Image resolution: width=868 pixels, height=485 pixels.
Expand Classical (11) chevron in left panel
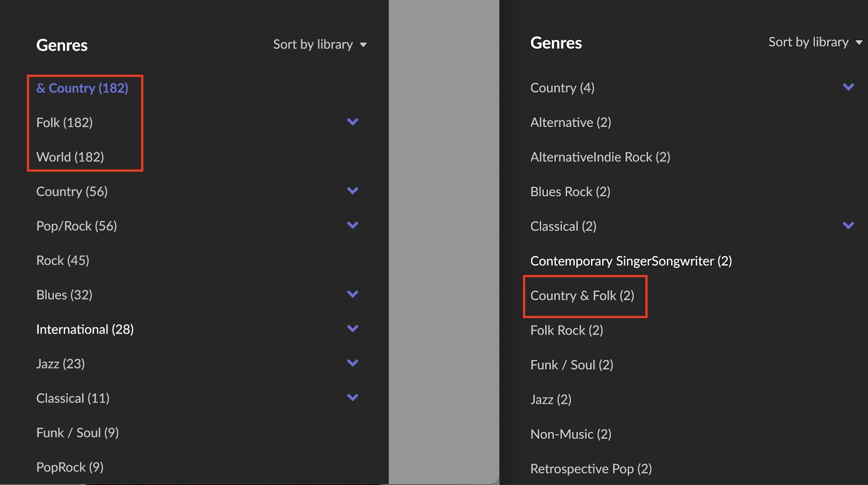pyautogui.click(x=353, y=398)
